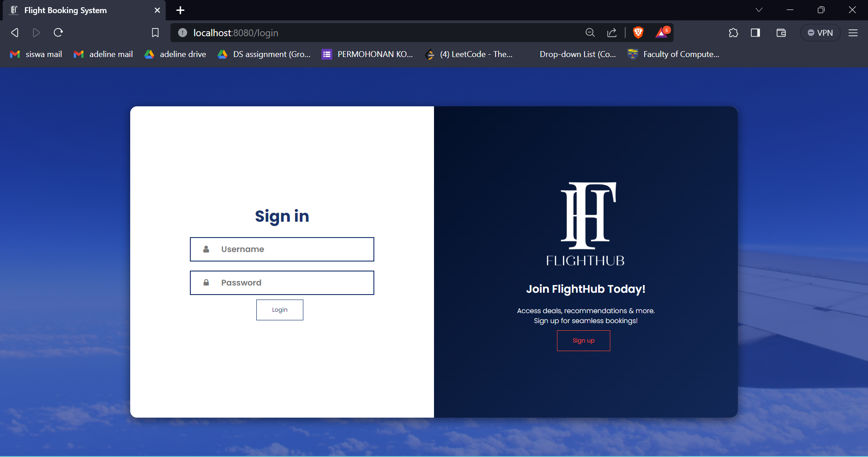Click the Sign in heading
868x457 pixels.
coord(282,216)
